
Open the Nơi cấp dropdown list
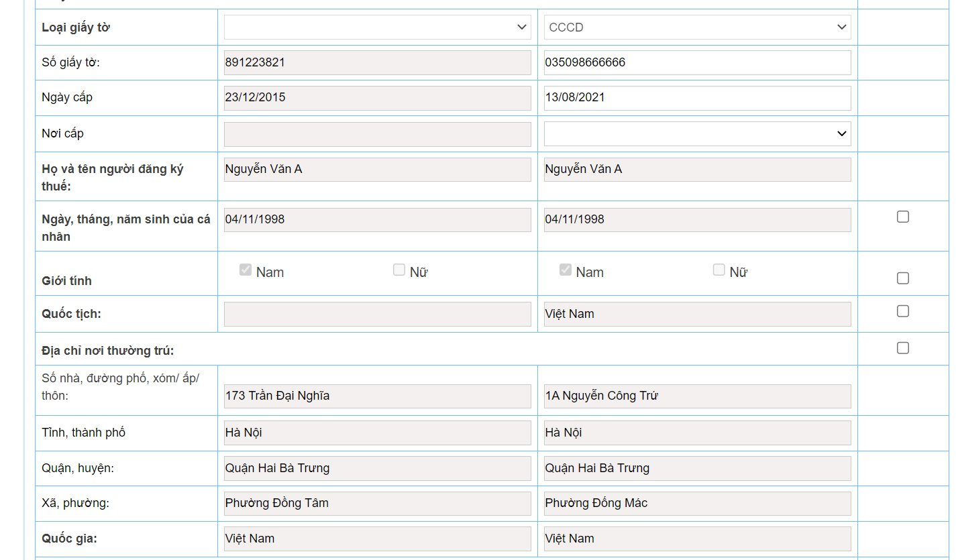pyautogui.click(x=697, y=133)
